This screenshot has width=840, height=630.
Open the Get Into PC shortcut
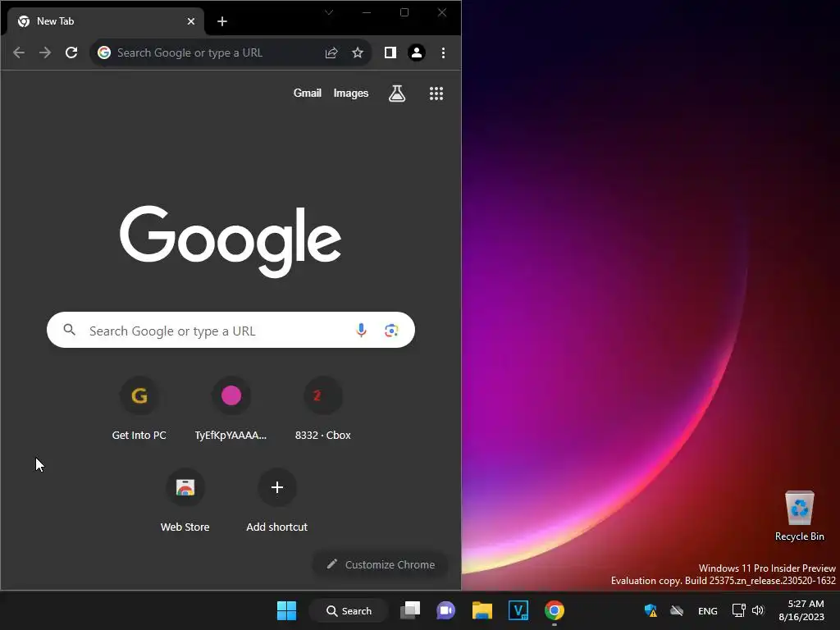coord(139,409)
